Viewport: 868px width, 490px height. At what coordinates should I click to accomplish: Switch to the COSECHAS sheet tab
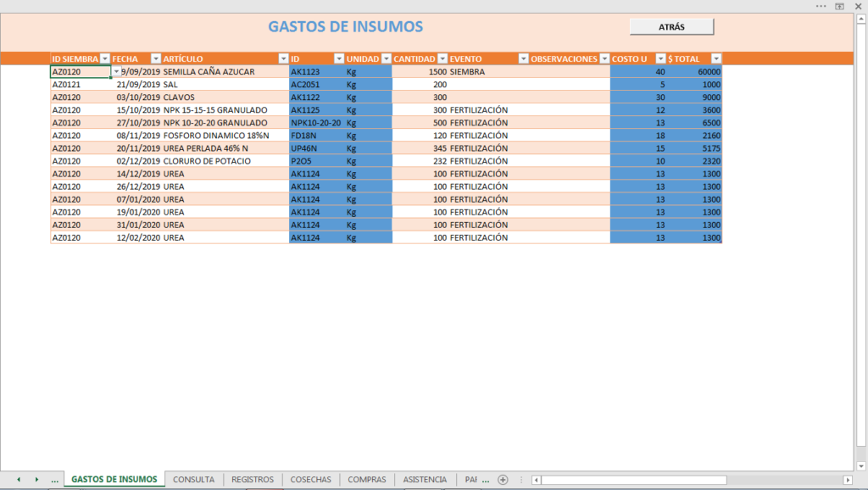pyautogui.click(x=310, y=480)
